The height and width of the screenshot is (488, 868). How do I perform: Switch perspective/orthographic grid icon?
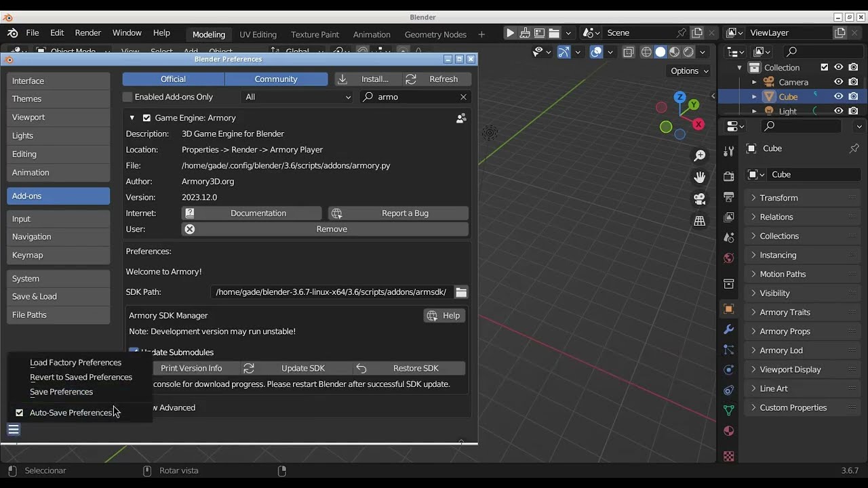[x=699, y=221]
